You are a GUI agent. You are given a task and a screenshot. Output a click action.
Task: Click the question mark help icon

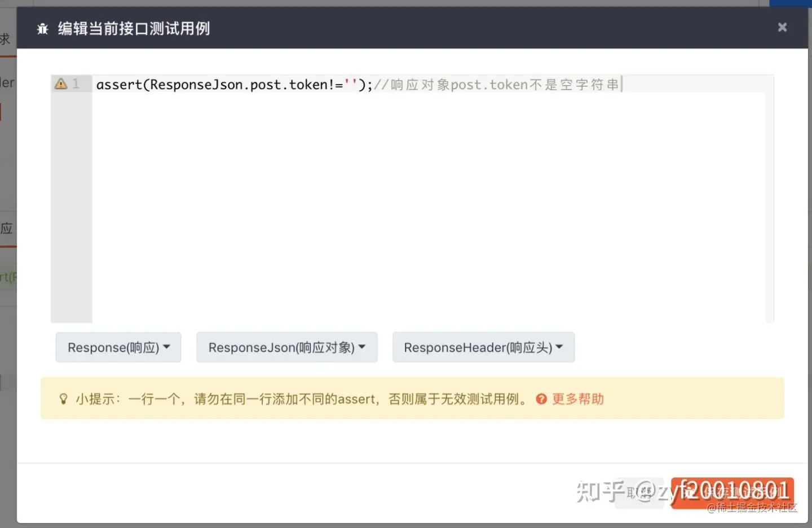coord(541,399)
